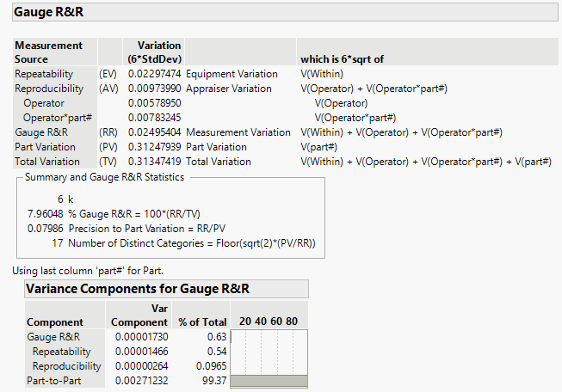
Task: Click the Part-to-Part gray bar in chart
Action: 269,380
